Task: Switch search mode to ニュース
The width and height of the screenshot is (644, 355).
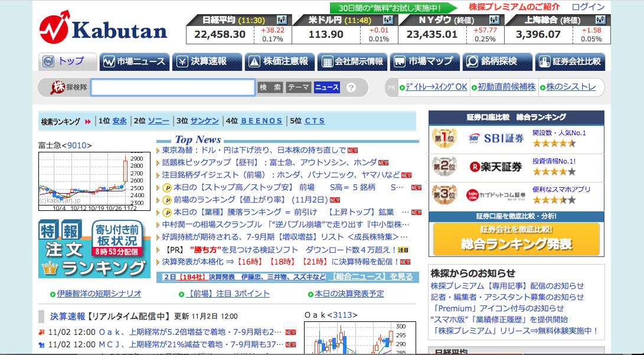Action: click(x=326, y=87)
